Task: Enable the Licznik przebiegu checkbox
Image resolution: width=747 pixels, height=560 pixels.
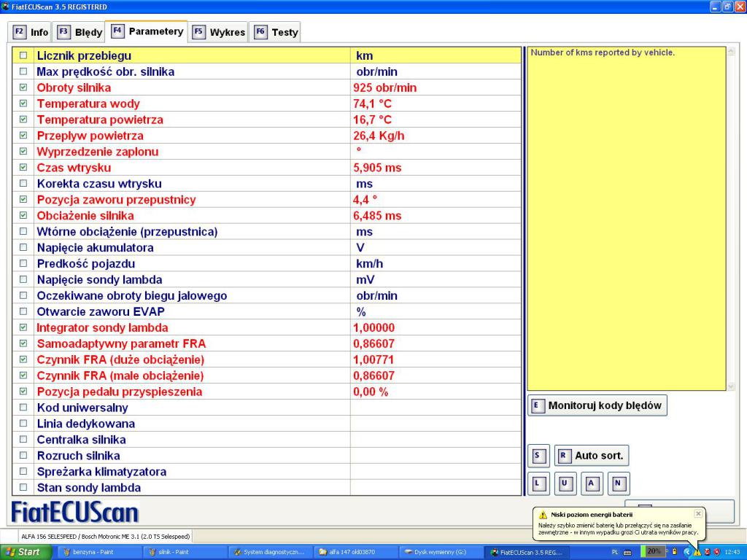Action: [x=23, y=55]
